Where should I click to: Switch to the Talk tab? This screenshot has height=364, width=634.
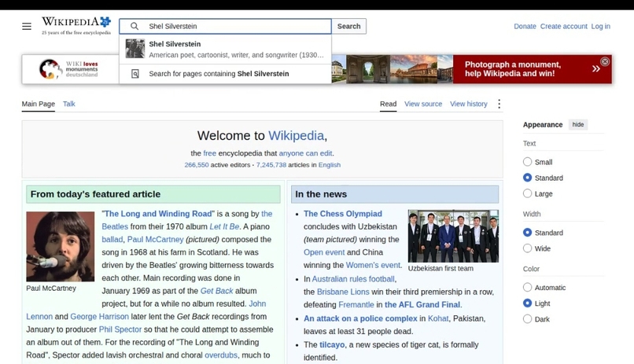[x=68, y=104]
